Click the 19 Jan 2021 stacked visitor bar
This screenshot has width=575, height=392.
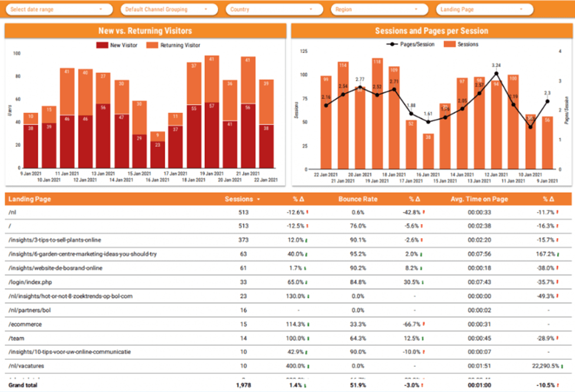(212, 112)
